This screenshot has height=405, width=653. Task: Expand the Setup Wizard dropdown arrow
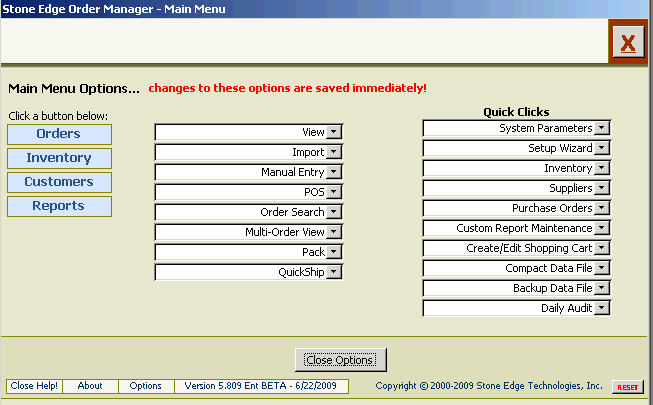[602, 148]
